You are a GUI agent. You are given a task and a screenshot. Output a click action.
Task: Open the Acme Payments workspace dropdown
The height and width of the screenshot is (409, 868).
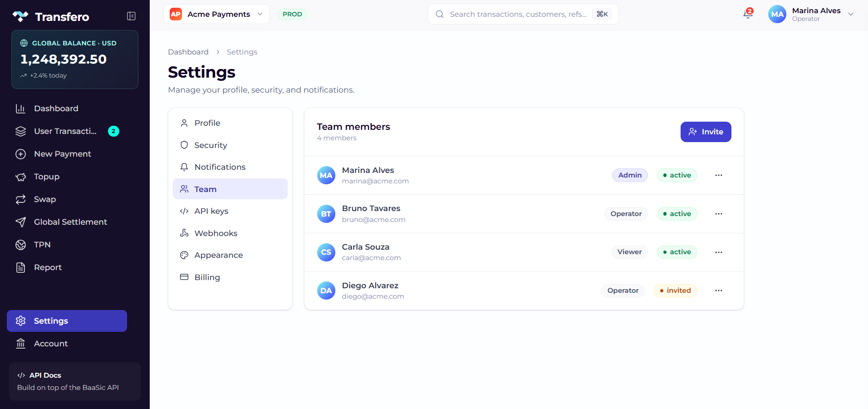point(216,14)
